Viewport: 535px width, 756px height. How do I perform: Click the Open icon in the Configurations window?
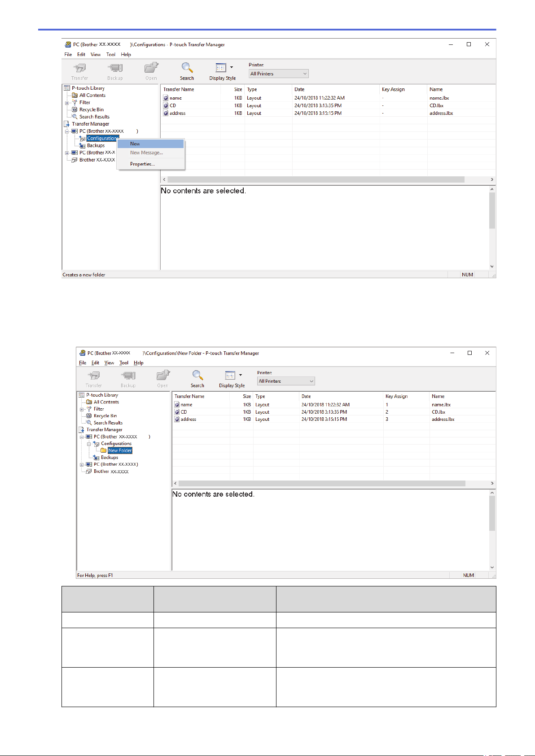point(151,68)
